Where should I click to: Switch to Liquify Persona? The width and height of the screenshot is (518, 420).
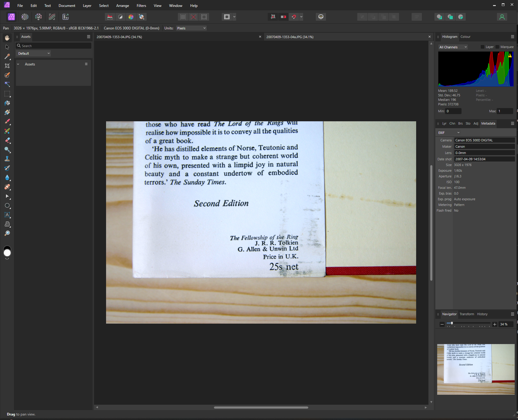click(x=25, y=17)
